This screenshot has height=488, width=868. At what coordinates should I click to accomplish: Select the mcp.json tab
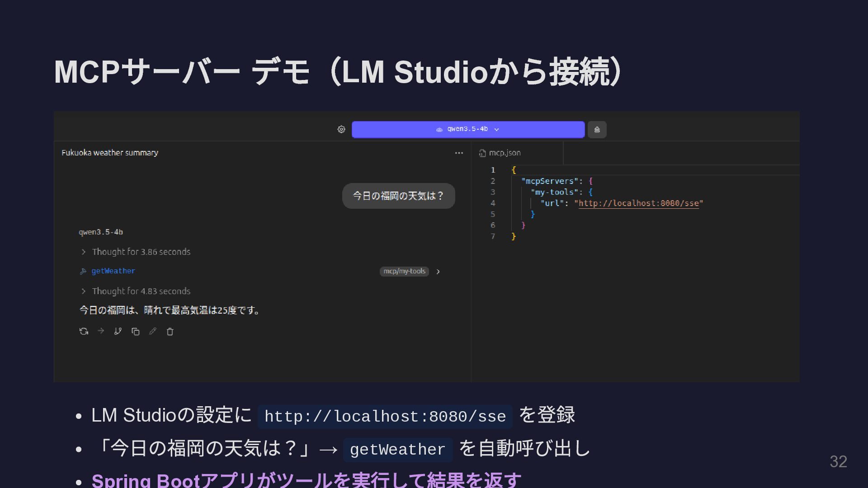pos(500,153)
